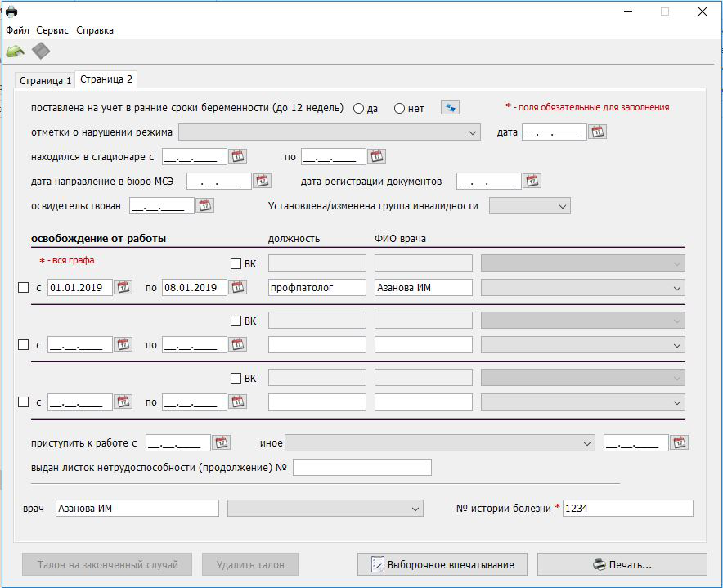
Task: Open the 'Сервис' menu
Action: pos(52,30)
